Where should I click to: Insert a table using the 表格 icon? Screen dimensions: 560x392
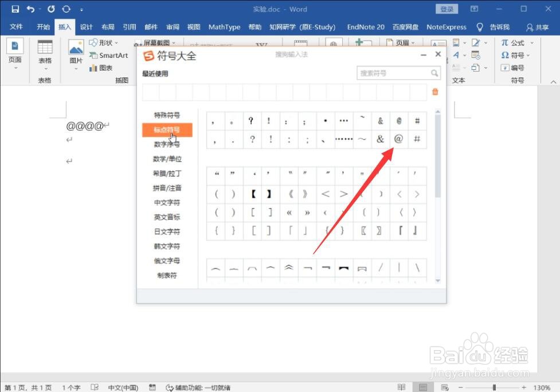pos(45,47)
